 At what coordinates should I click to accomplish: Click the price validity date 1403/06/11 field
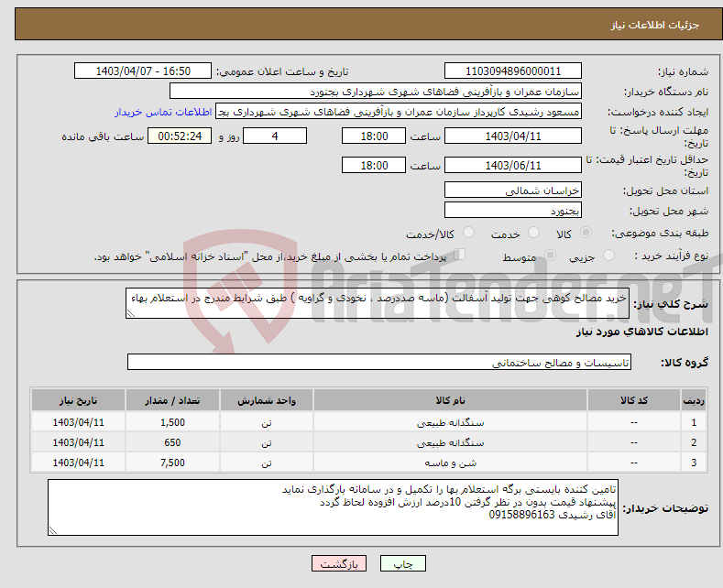coord(513,165)
